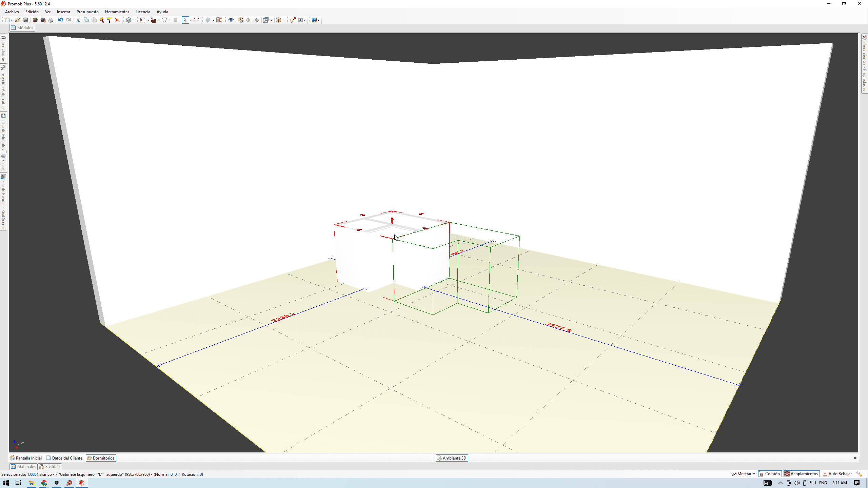Open the Materiales panel button
The width and height of the screenshot is (868, 488).
point(23,467)
